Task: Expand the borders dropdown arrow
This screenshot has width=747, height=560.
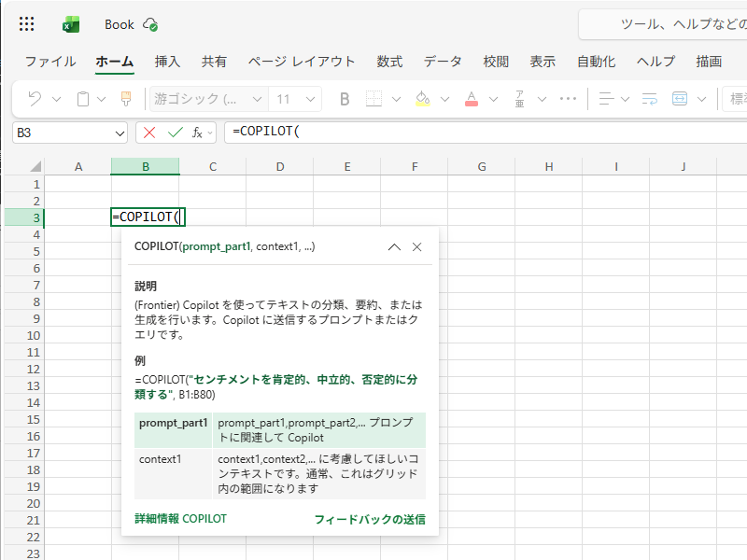Action: point(396,99)
